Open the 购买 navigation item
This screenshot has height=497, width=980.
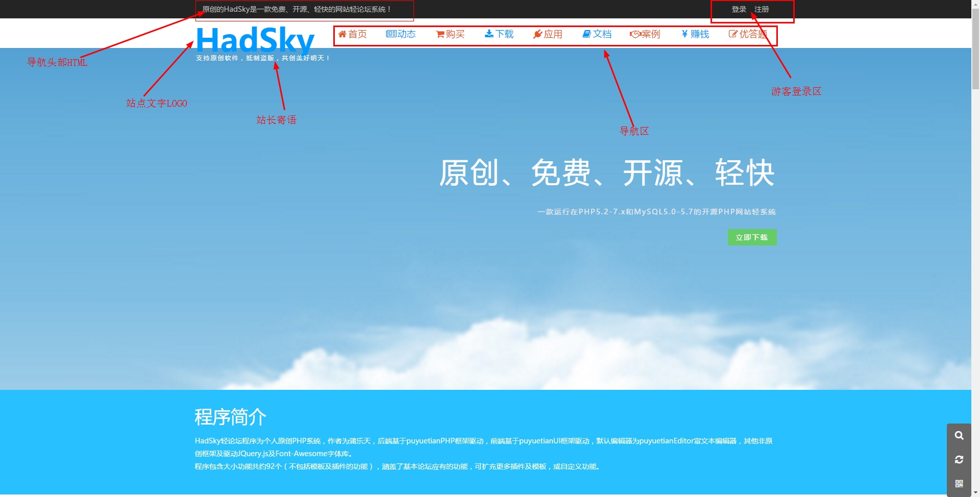[x=450, y=34]
